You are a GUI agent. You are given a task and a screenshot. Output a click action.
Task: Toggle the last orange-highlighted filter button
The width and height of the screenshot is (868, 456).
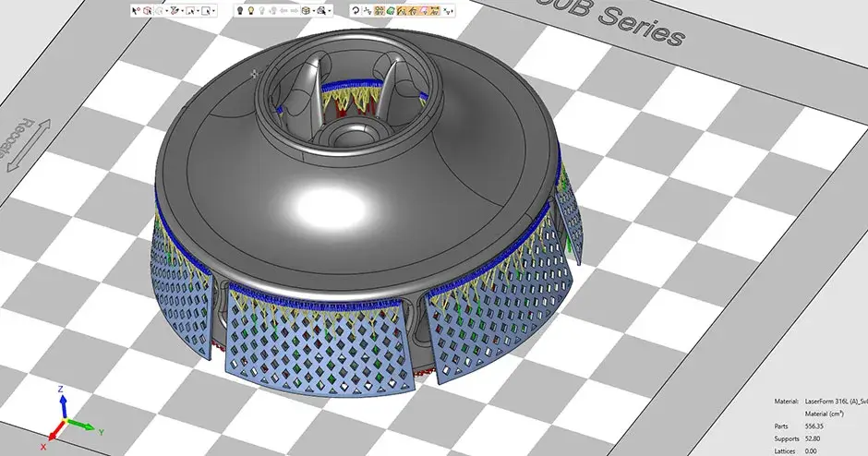point(435,11)
